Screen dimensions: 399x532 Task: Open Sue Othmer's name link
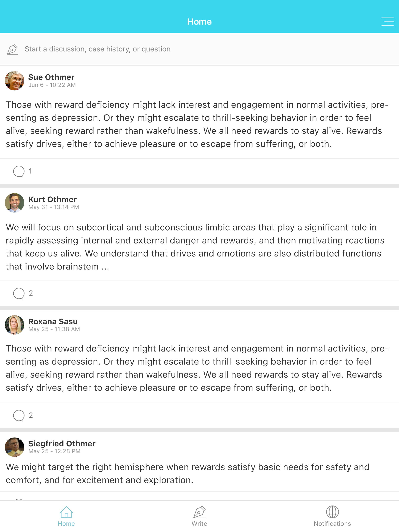point(51,77)
